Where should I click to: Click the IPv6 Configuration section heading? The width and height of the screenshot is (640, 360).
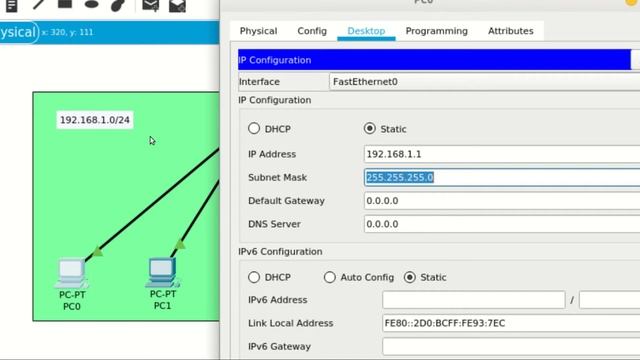[280, 252]
